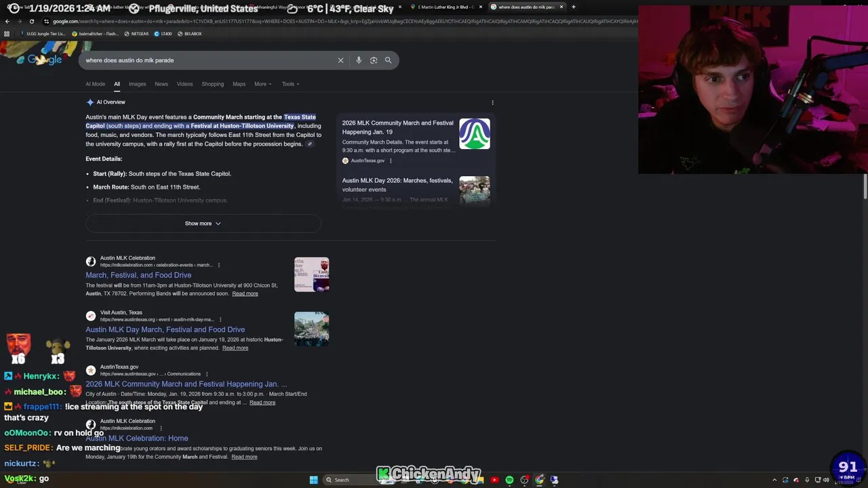Open volume control in system tray
868x488 pixels.
click(x=826, y=480)
